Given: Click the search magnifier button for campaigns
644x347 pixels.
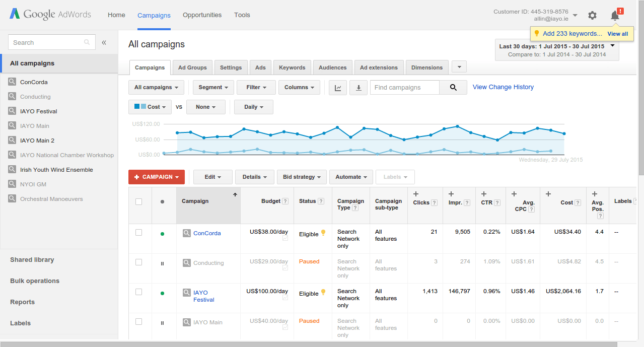Looking at the screenshot, I should (x=453, y=88).
